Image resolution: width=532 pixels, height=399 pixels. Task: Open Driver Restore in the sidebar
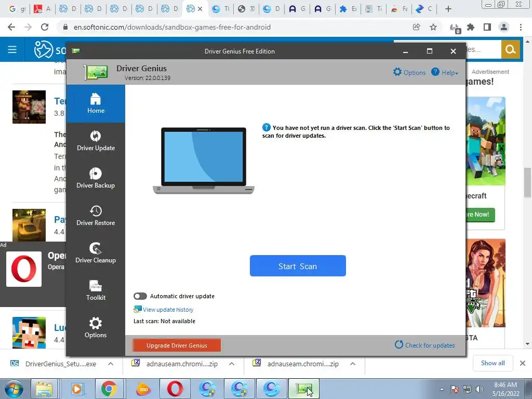(x=96, y=216)
